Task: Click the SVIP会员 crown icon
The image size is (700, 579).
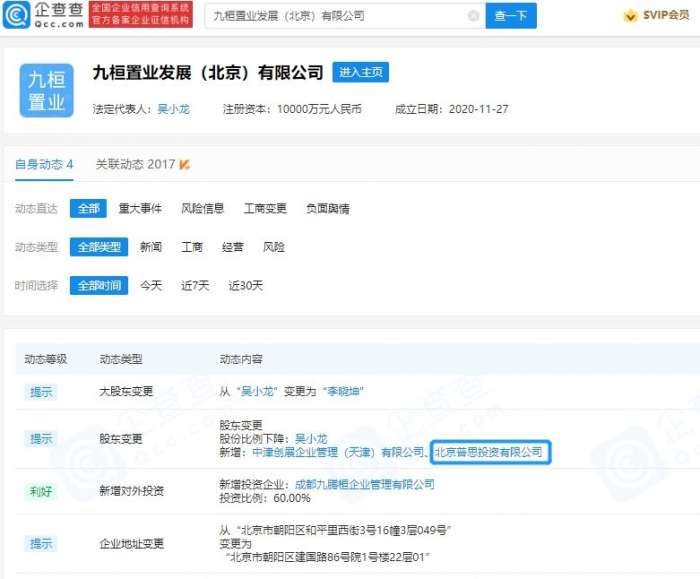Action: click(x=630, y=16)
